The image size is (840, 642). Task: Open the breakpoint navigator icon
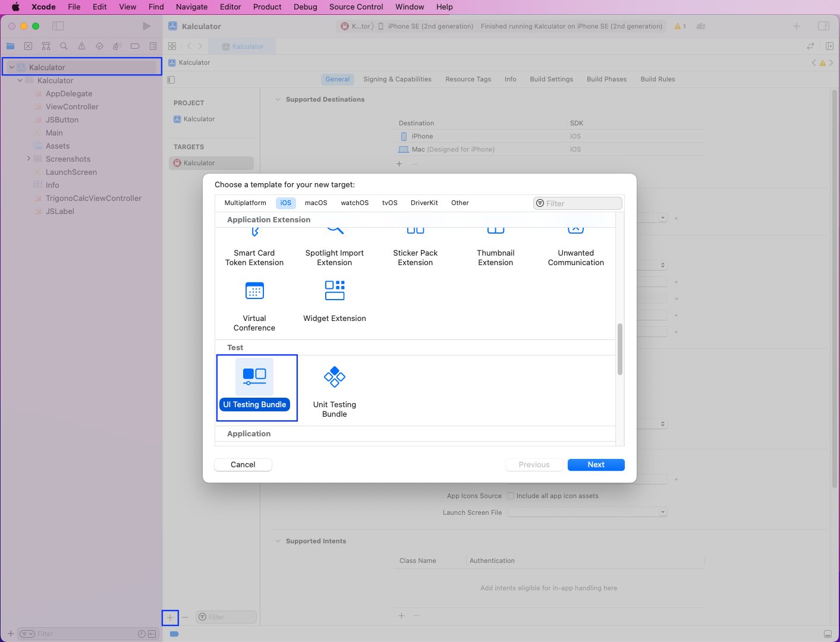point(135,46)
